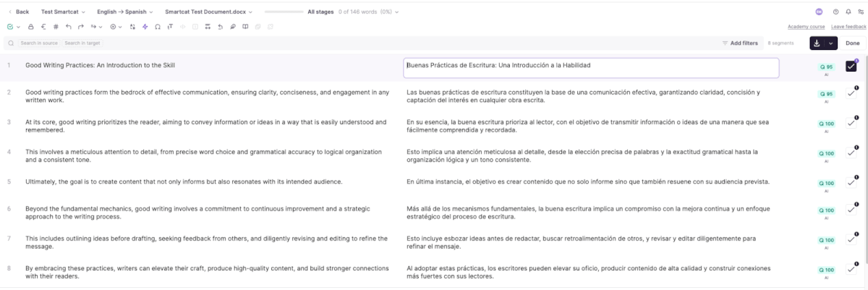Viewport: 868px width, 290px height.
Task: Open the dropdown arrow beside confirm icon
Action: 18,27
